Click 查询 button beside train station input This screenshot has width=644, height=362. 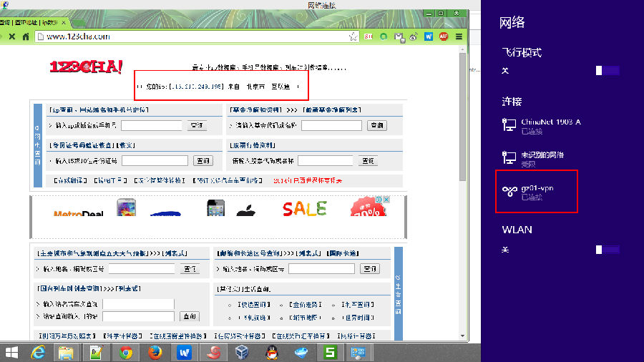pyautogui.click(x=190, y=316)
